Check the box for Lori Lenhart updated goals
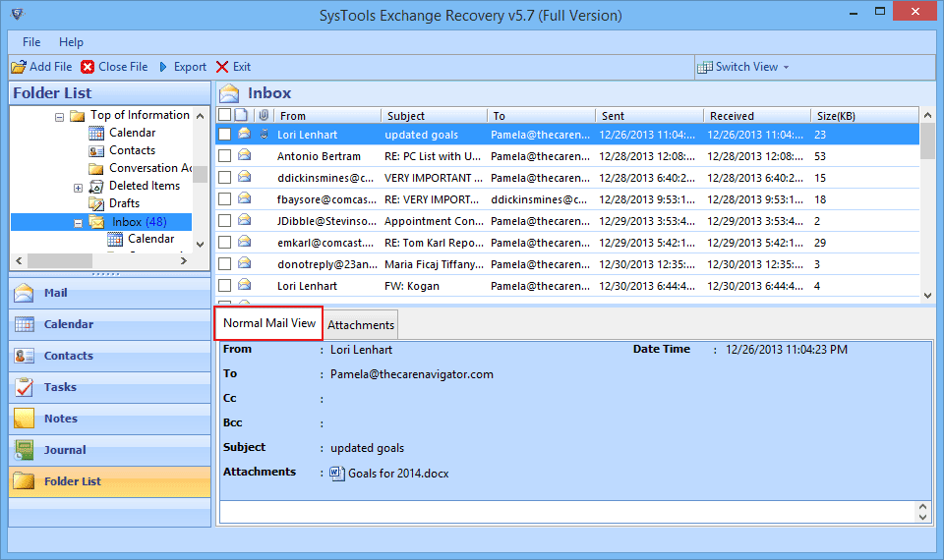944x560 pixels. 225,135
